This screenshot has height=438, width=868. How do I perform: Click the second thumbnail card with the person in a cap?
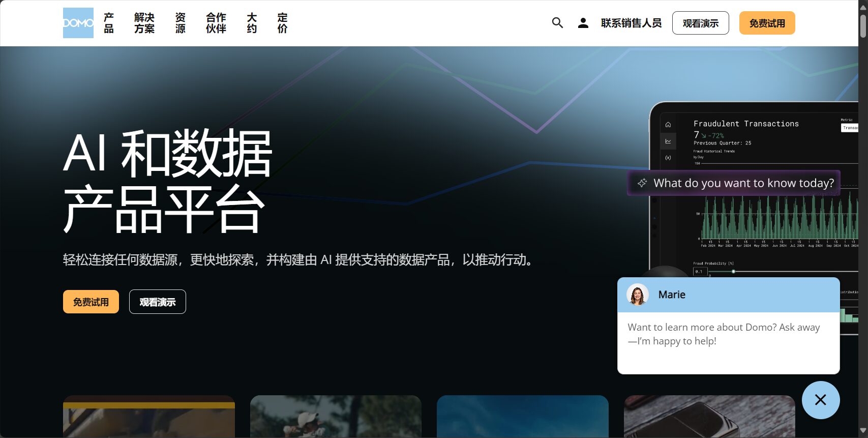click(336, 416)
